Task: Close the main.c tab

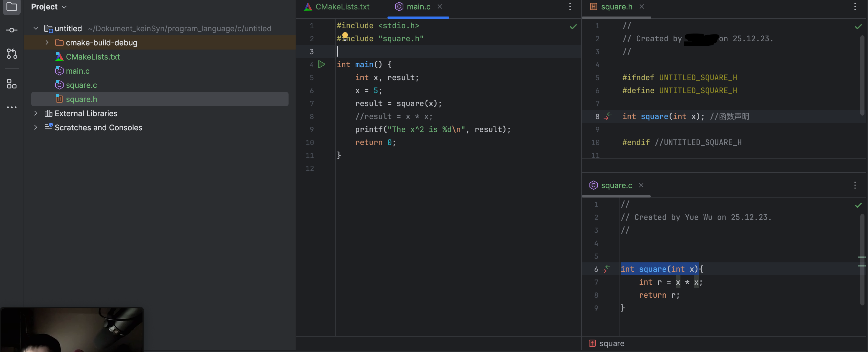Action: pos(440,6)
